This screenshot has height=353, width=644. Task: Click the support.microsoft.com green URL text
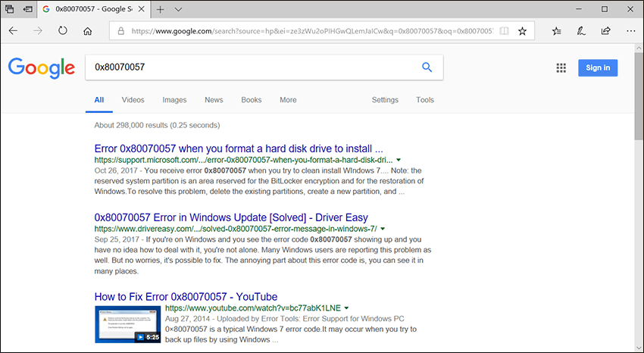click(x=243, y=160)
